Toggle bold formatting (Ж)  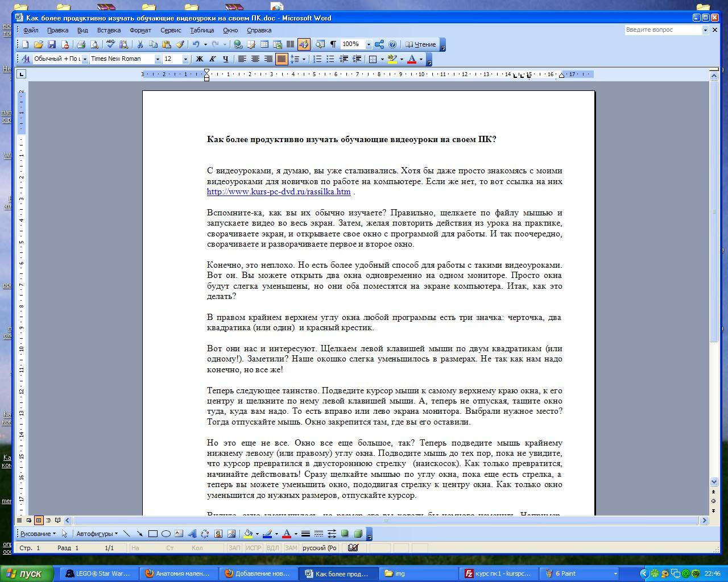point(199,59)
